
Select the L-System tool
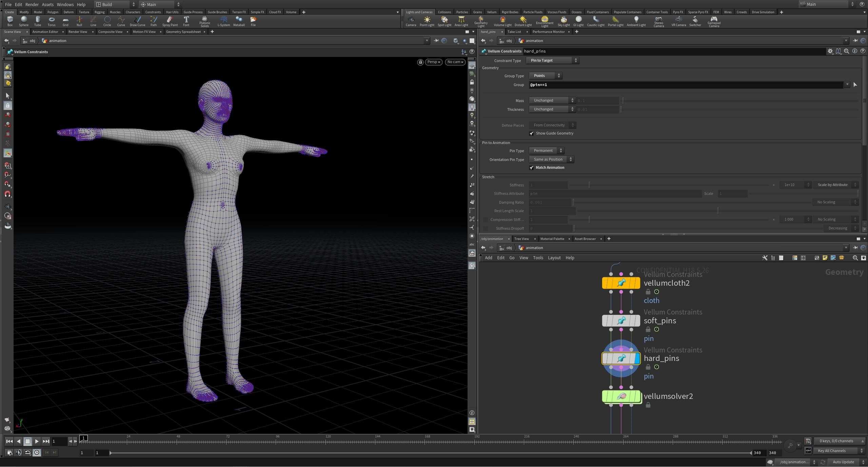point(224,21)
